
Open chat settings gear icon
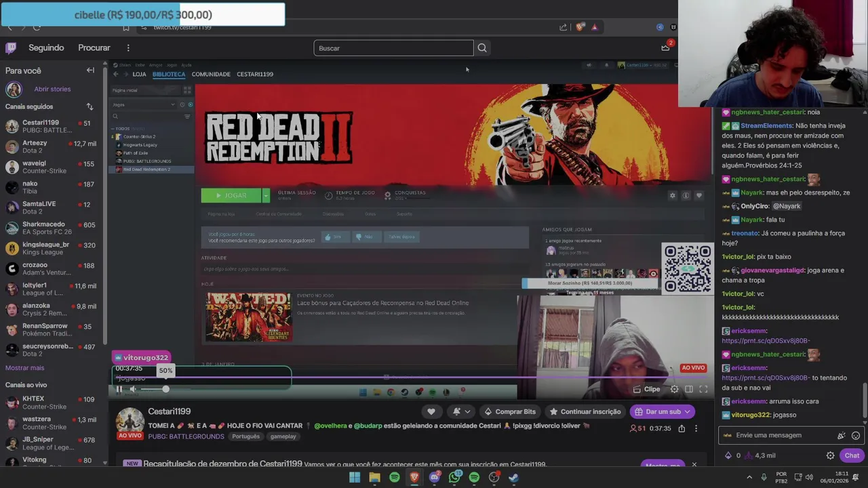[x=830, y=455]
